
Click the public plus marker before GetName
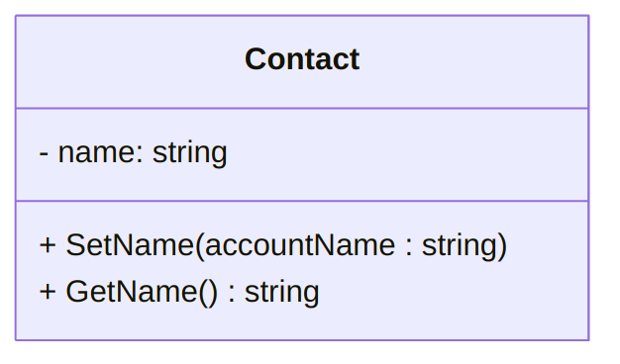(x=48, y=292)
